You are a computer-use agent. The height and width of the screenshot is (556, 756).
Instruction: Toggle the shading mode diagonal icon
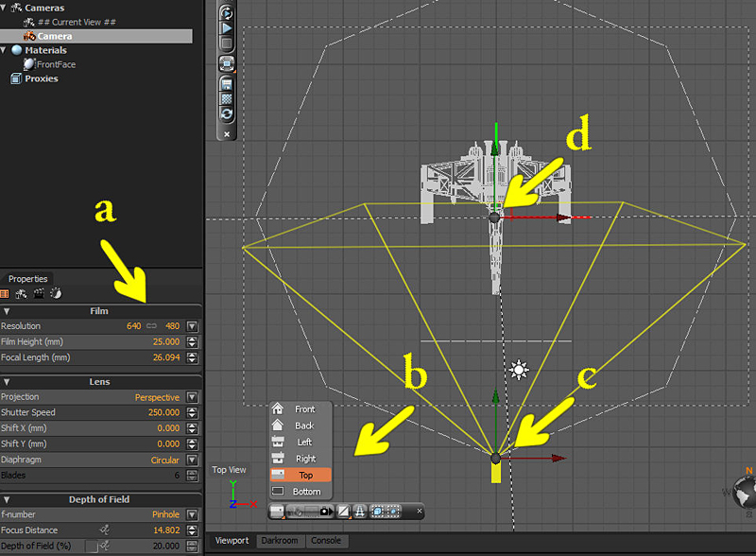[344, 512]
